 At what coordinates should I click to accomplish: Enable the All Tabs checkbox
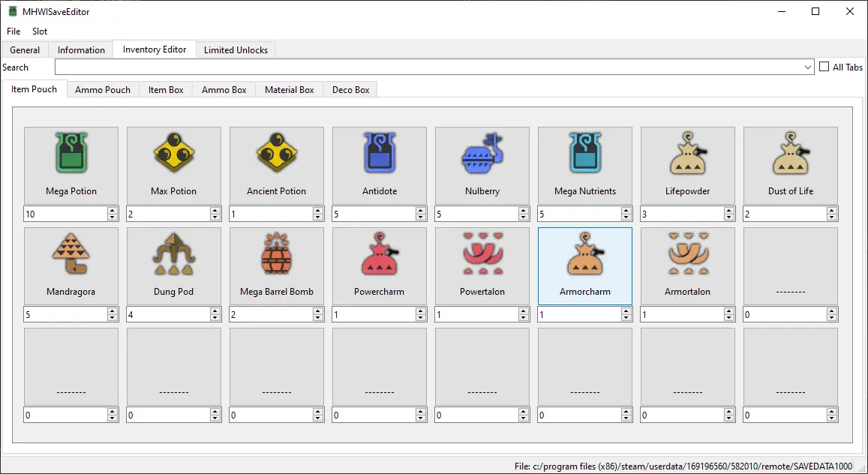(824, 66)
